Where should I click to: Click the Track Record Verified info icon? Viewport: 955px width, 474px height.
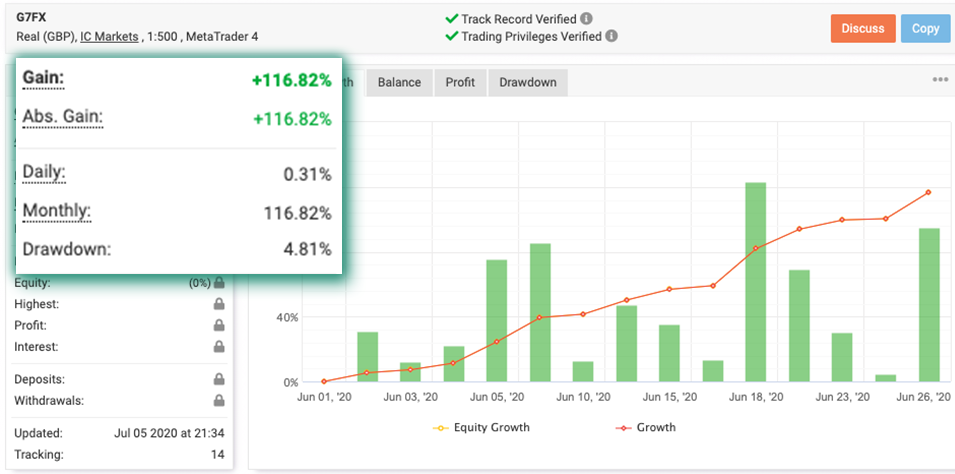point(586,19)
